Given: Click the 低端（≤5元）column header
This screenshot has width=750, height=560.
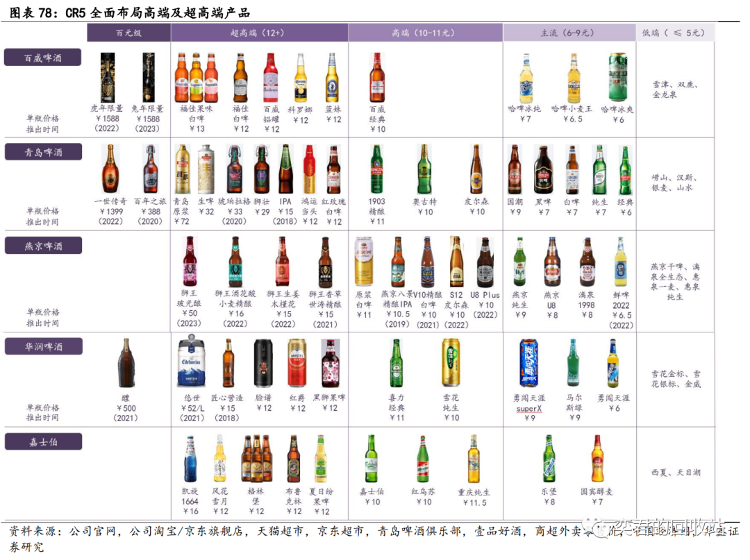Looking at the screenshot, I should click(x=676, y=33).
